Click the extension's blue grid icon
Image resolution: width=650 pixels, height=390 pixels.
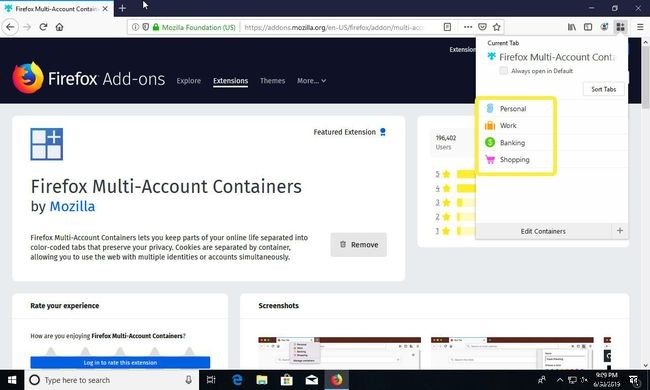point(46,144)
